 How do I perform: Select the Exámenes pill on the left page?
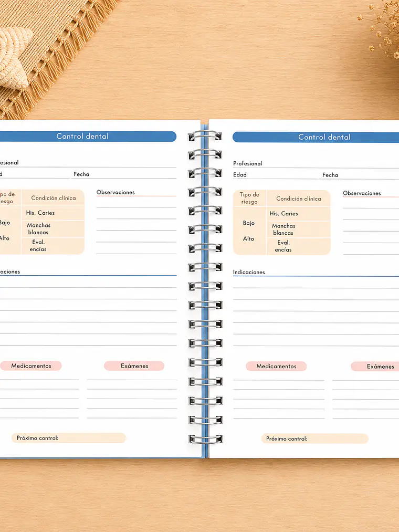pyautogui.click(x=134, y=366)
